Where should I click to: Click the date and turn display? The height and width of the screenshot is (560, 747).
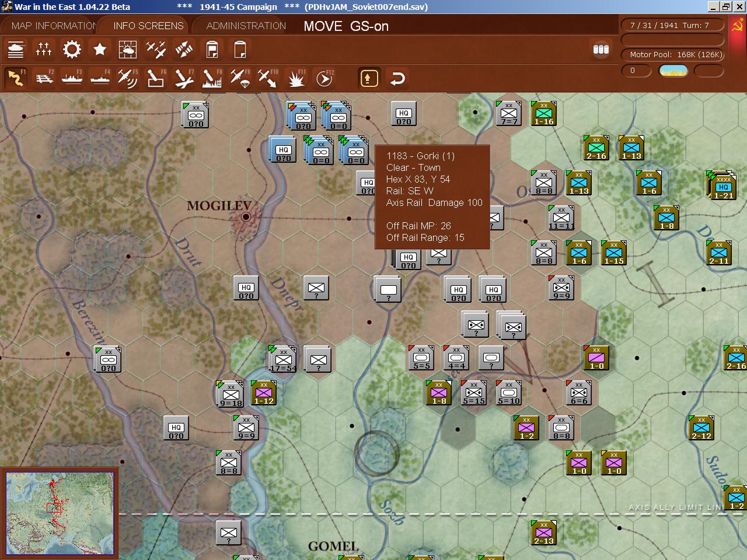(x=672, y=25)
